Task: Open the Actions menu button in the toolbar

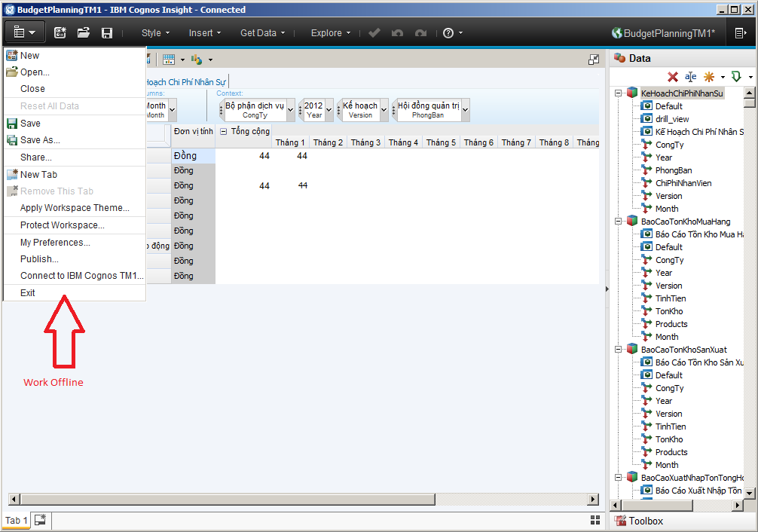Action: (x=24, y=33)
